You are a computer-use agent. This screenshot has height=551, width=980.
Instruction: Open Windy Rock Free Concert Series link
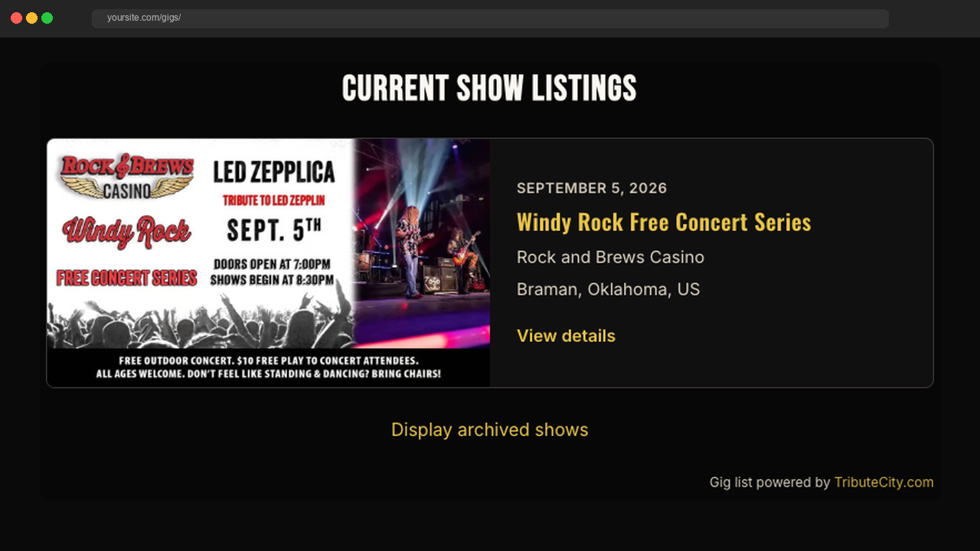tap(664, 222)
